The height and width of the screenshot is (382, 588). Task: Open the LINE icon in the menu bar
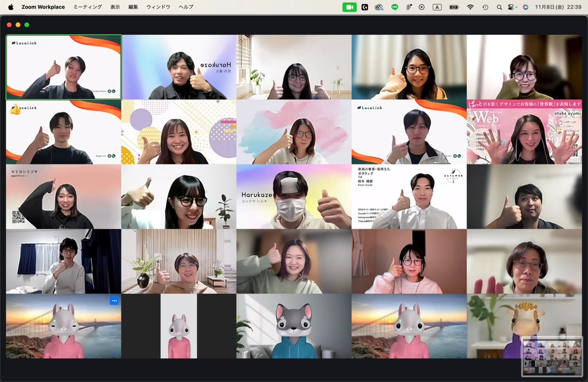394,7
